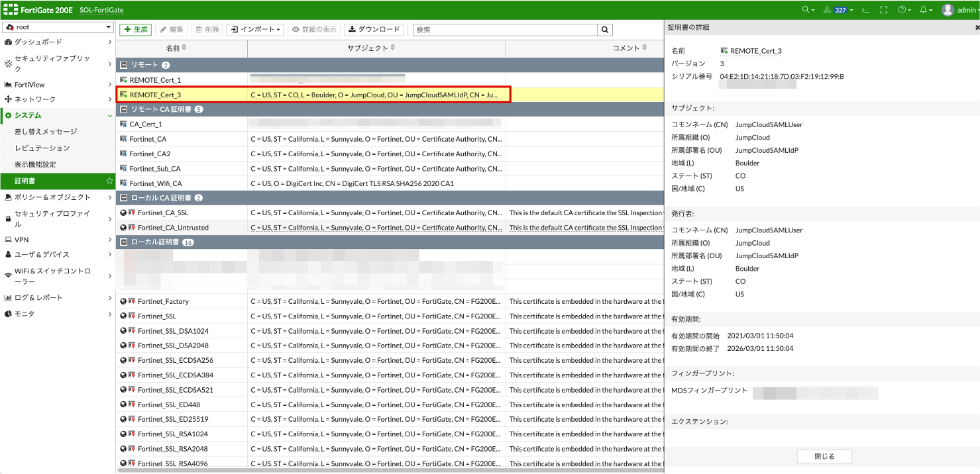Screen dimensions: 980x474
Task: Open the admin user menu
Action: 959,10
